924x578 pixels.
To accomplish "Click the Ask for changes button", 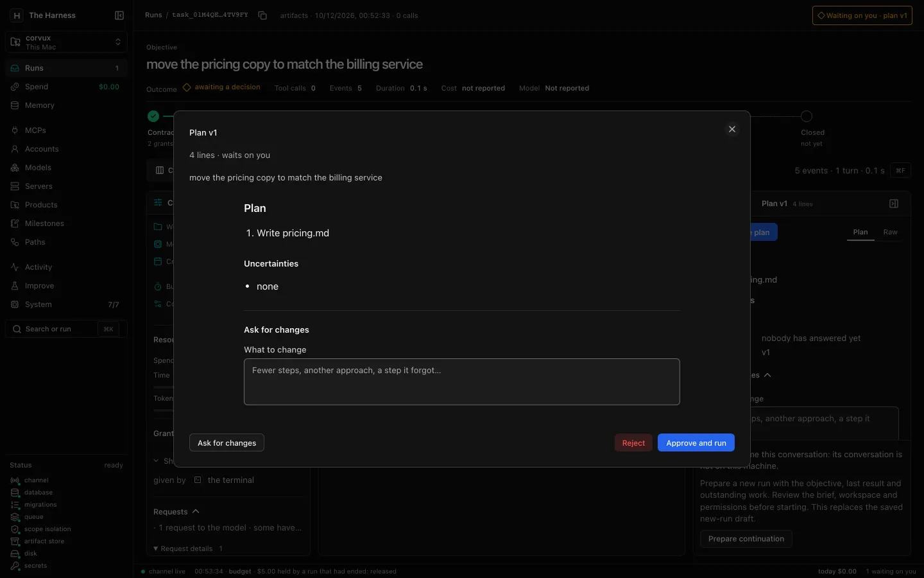I will pos(227,443).
